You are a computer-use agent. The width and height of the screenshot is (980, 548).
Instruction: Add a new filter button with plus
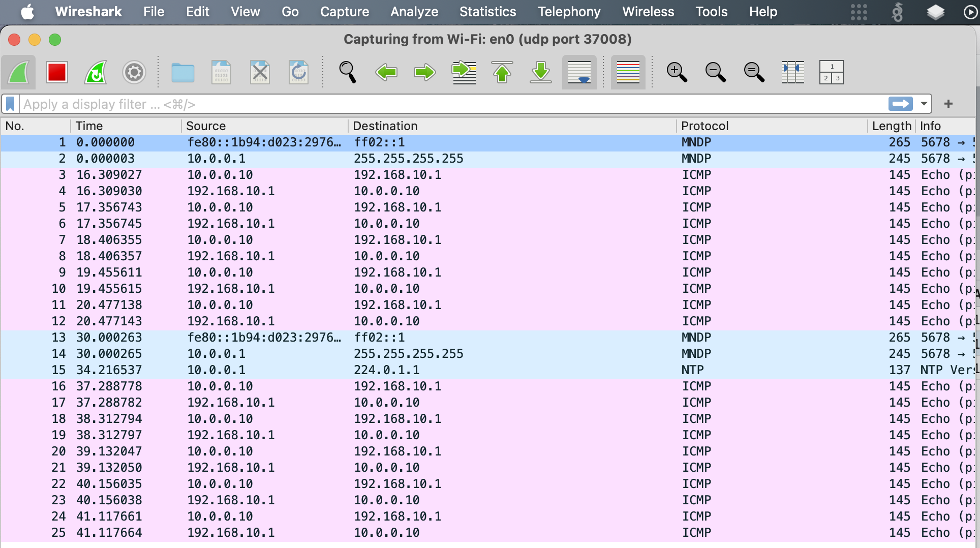pyautogui.click(x=948, y=104)
